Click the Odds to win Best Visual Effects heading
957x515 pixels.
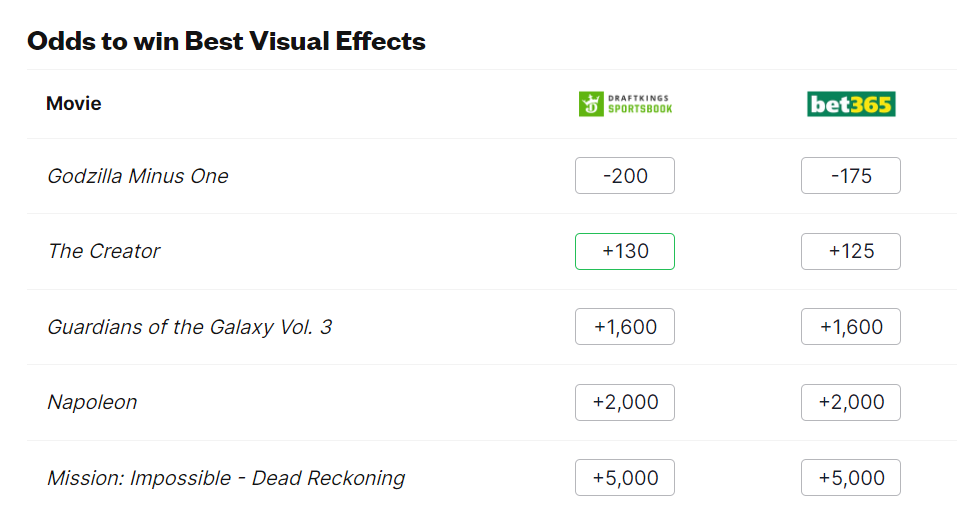coord(226,41)
